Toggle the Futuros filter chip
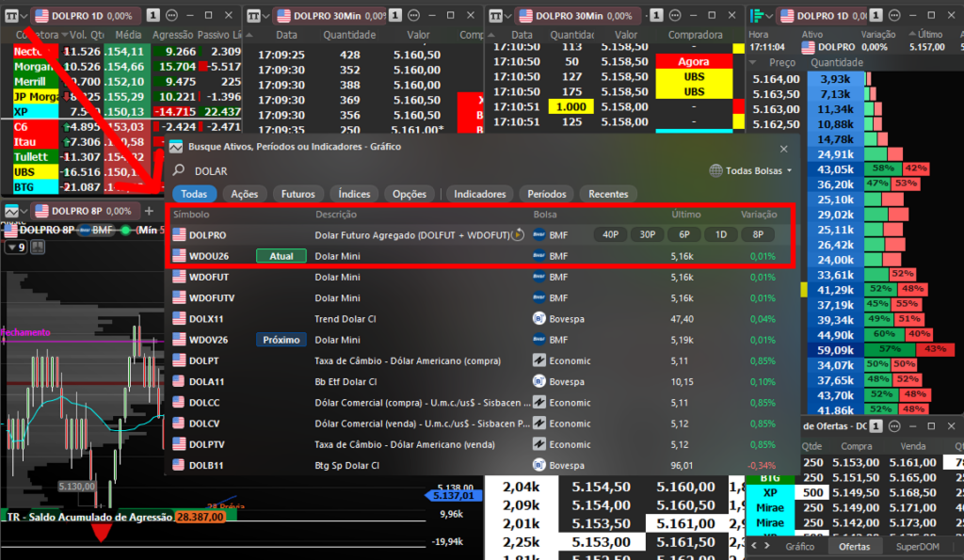 tap(297, 194)
